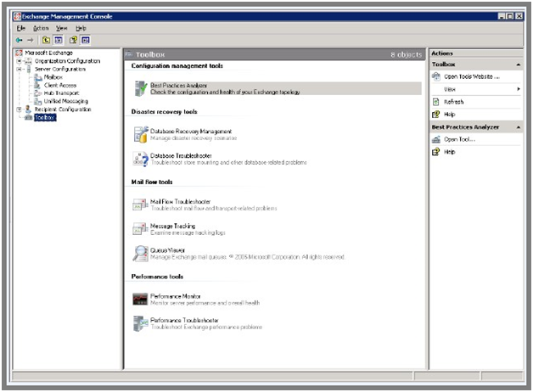This screenshot has width=533, height=392.
Task: Select the Performance Troubleshooter tool name
Action: coord(184,321)
